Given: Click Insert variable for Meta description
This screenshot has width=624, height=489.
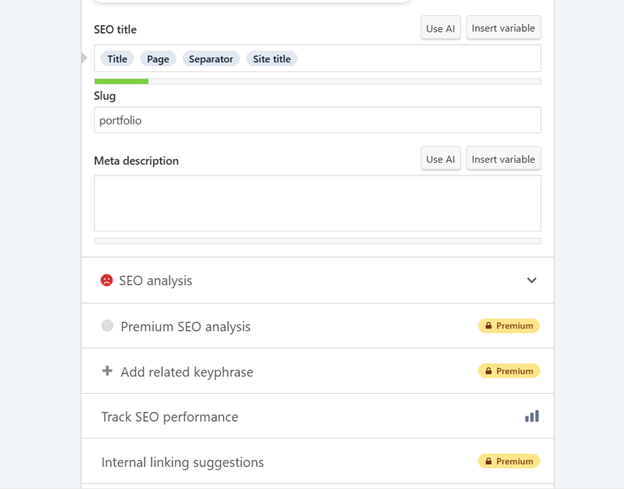Looking at the screenshot, I should click(x=503, y=159).
